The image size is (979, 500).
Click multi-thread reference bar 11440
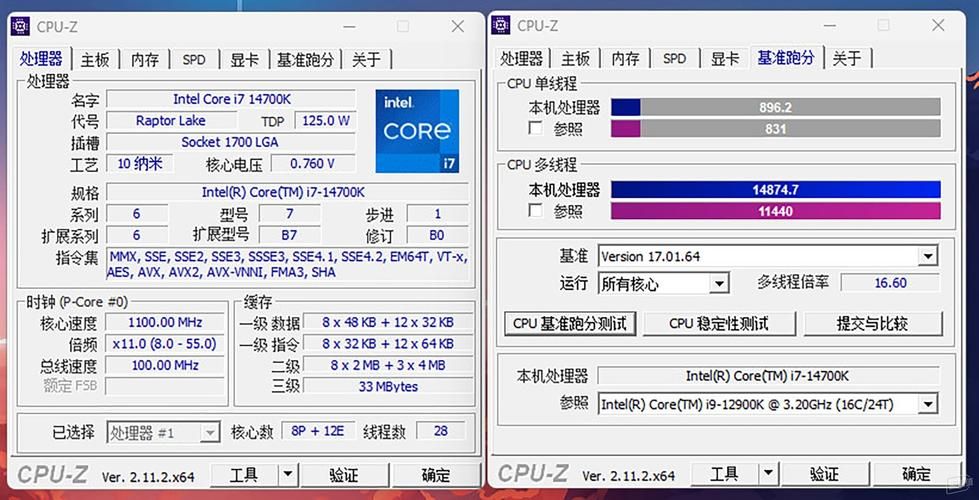(x=775, y=211)
